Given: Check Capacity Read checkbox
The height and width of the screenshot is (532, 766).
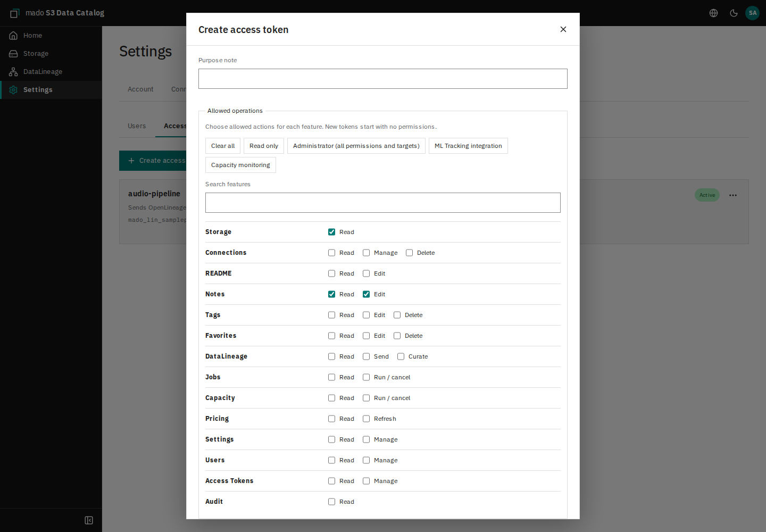Looking at the screenshot, I should coord(331,398).
